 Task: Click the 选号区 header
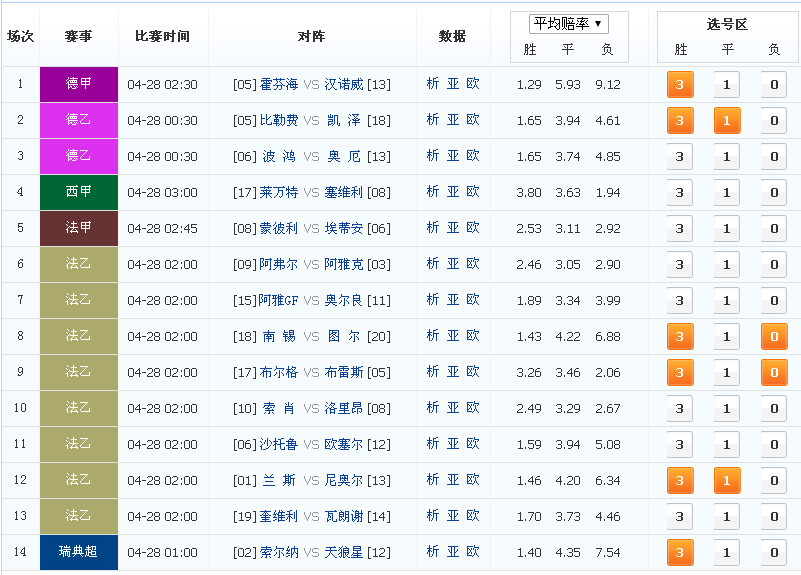click(x=727, y=24)
